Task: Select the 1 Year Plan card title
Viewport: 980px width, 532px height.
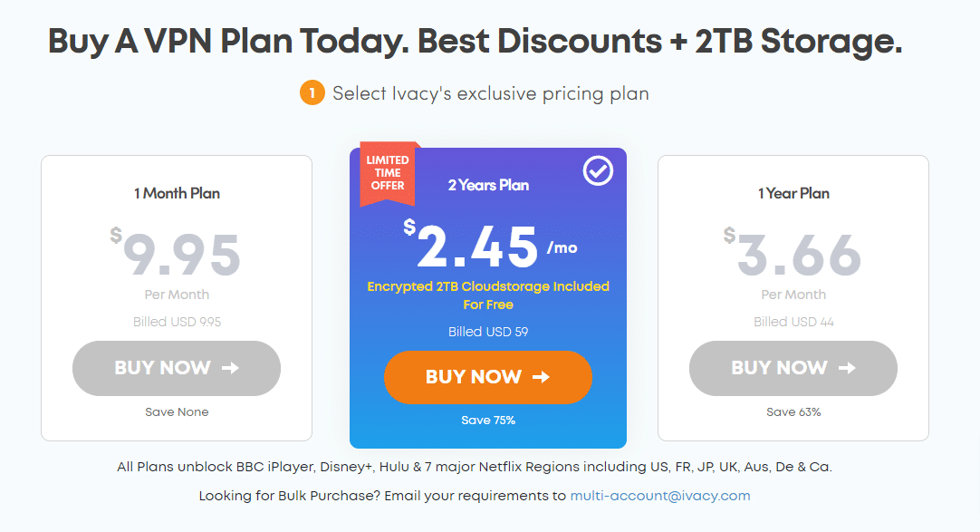Action: click(793, 193)
